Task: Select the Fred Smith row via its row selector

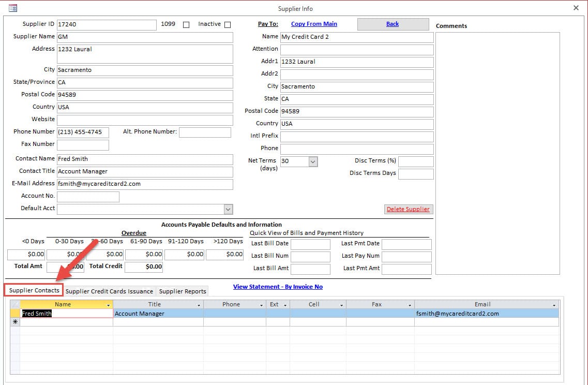Action: click(x=15, y=314)
